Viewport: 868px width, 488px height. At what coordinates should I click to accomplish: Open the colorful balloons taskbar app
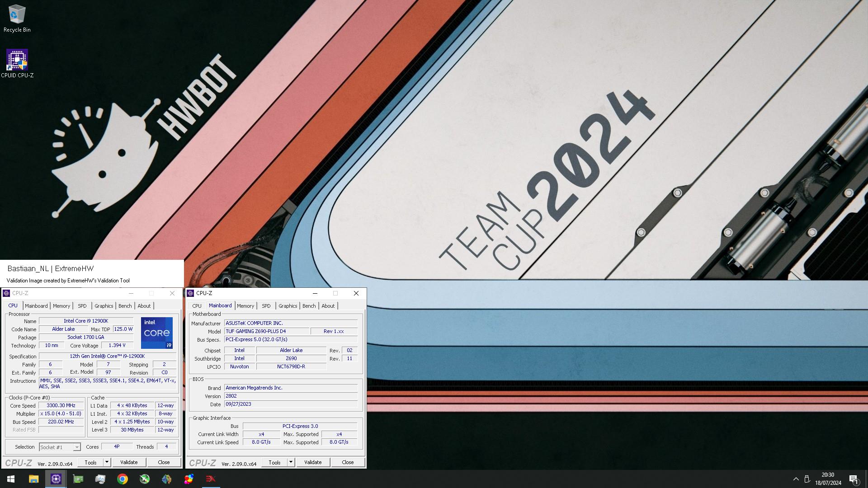point(189,479)
